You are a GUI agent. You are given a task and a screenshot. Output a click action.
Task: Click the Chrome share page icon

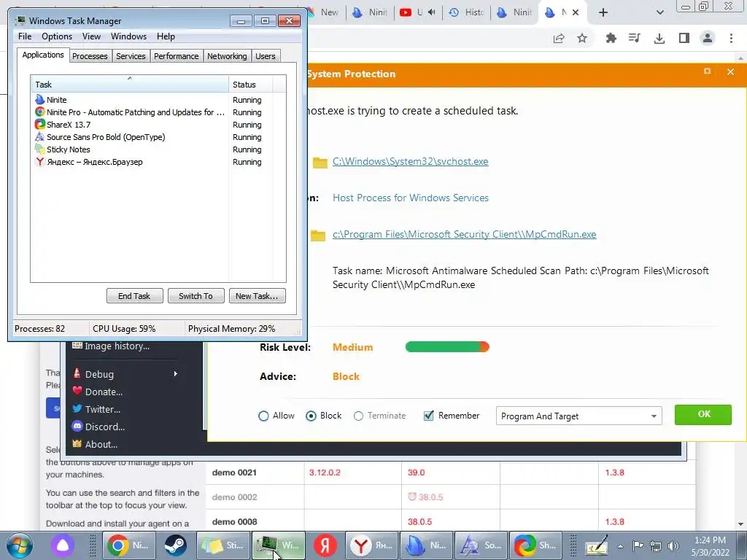pyautogui.click(x=559, y=39)
